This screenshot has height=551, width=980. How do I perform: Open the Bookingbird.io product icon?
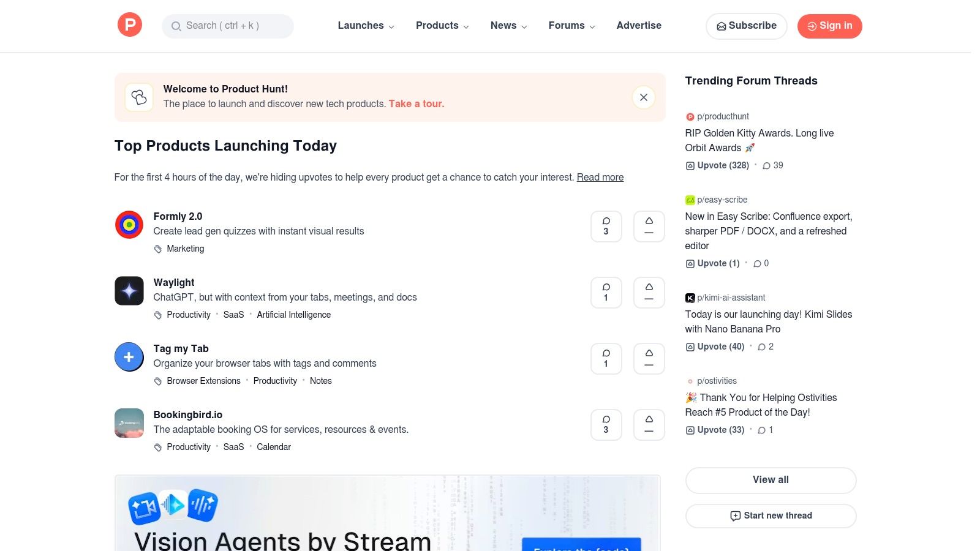point(129,423)
